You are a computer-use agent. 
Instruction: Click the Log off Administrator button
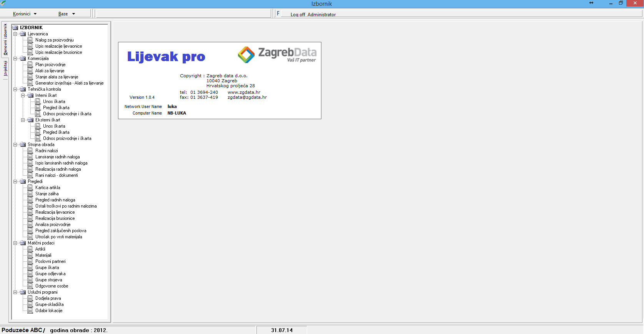click(x=313, y=15)
